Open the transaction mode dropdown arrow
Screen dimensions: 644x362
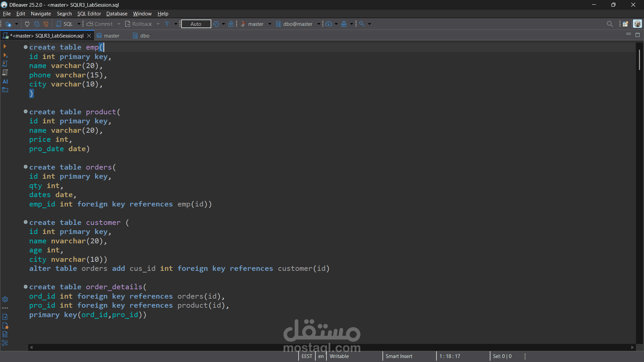coord(175,24)
